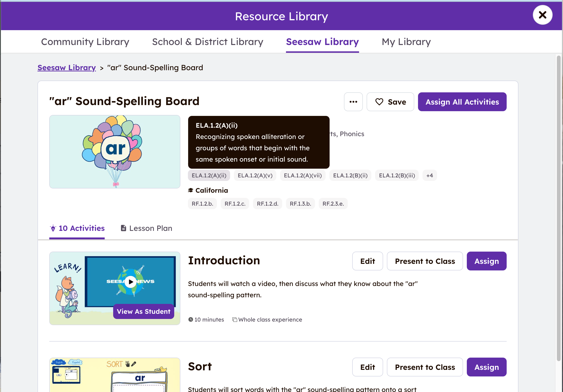563x392 pixels.
Task: Click the heart Save button
Action: point(390,102)
